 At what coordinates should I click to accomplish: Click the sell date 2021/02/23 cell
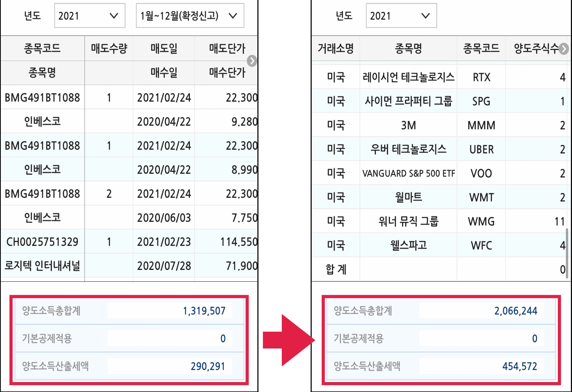click(164, 242)
